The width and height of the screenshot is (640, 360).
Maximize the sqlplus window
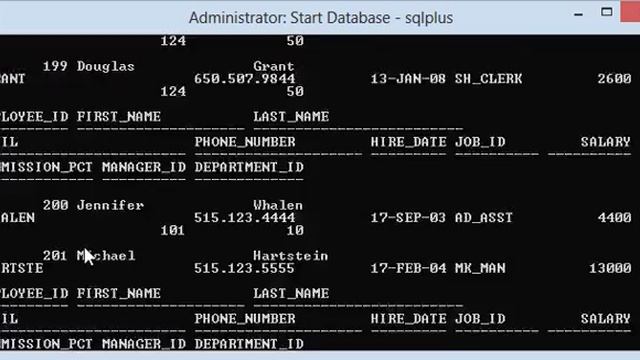click(607, 12)
